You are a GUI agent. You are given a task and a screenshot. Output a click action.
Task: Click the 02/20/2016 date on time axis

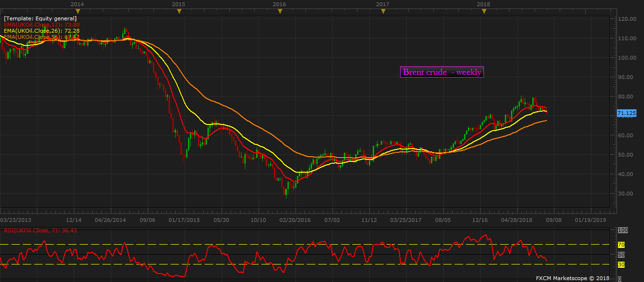coord(295,220)
